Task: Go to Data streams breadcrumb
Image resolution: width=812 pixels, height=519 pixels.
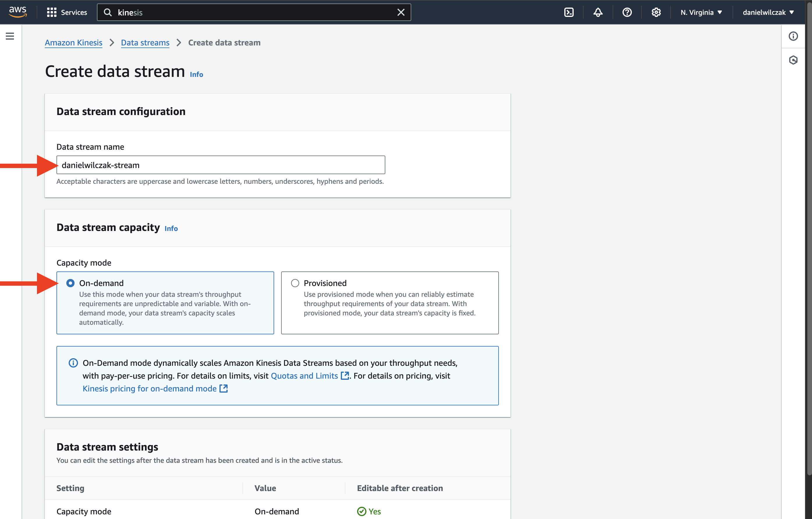Action: pyautogui.click(x=145, y=43)
